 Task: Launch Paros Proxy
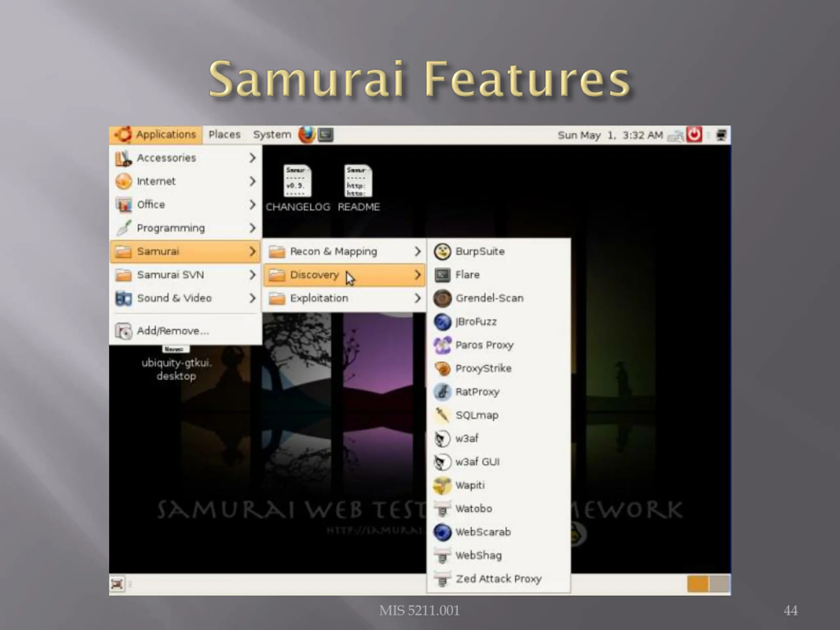498,345
